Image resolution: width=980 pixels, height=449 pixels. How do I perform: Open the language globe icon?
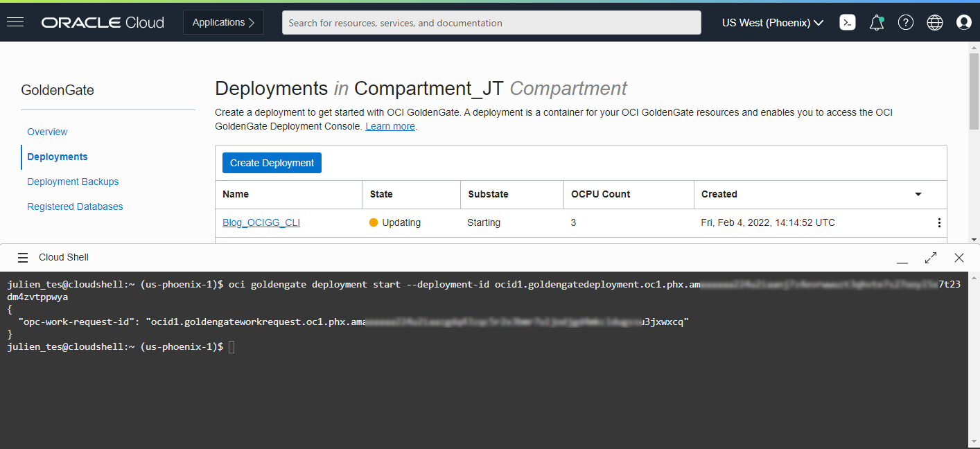935,22
